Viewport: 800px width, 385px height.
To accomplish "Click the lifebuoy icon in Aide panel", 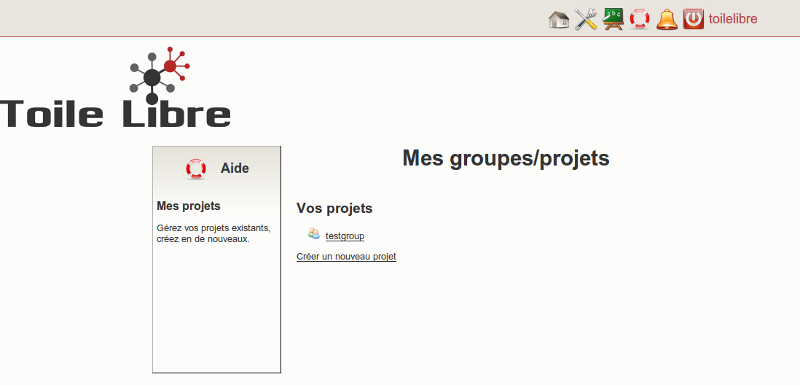I will [x=196, y=169].
